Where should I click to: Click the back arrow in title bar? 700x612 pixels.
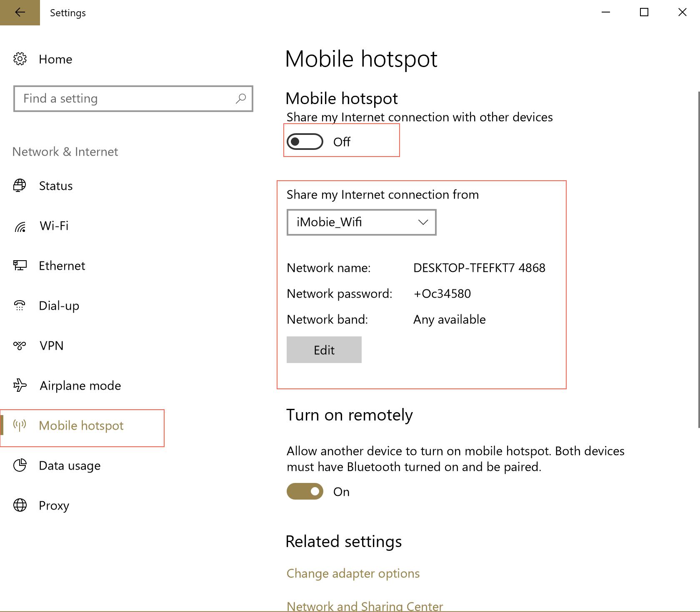pyautogui.click(x=20, y=12)
